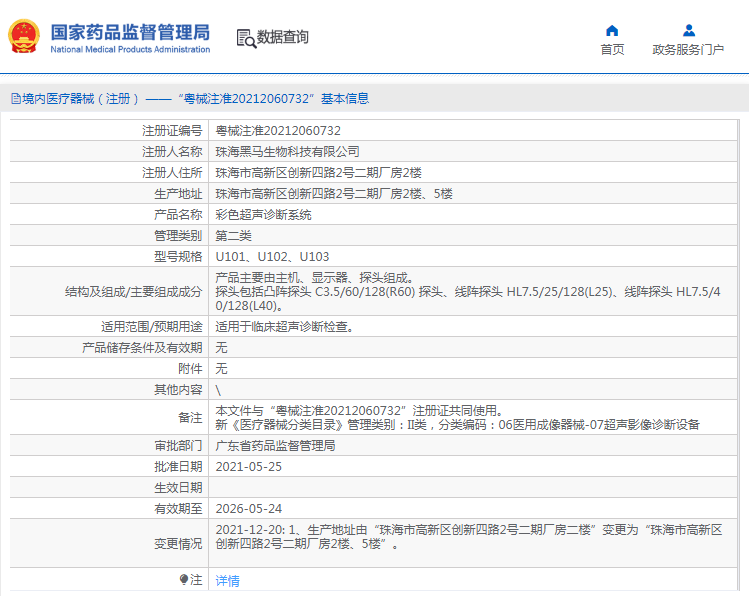Click the 结构及组成/主要组成成分 label
The width and height of the screenshot is (749, 596).
point(134,292)
